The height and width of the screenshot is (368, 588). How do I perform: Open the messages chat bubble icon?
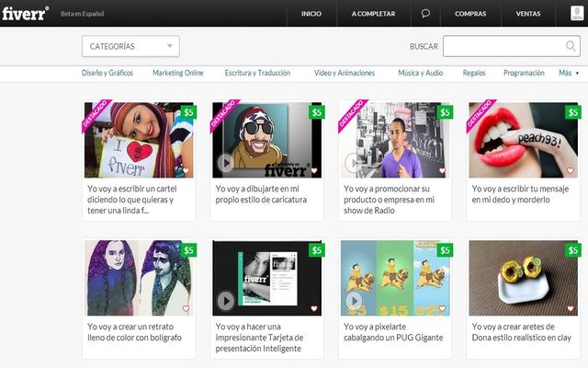425,14
